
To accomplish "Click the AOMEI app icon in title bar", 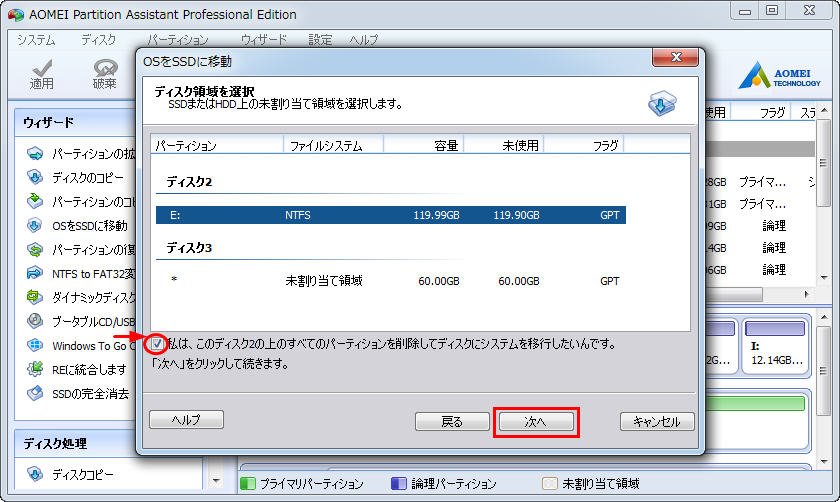I will tap(16, 14).
